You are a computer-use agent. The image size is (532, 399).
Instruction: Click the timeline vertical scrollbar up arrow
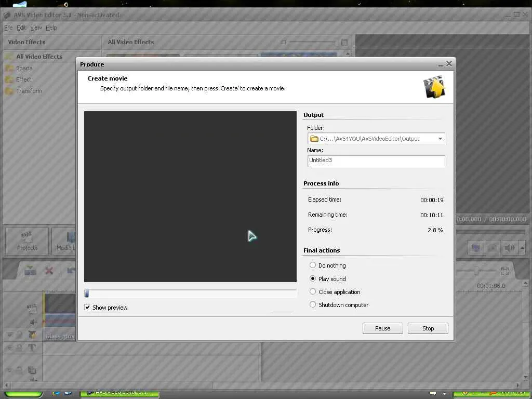coord(526,283)
